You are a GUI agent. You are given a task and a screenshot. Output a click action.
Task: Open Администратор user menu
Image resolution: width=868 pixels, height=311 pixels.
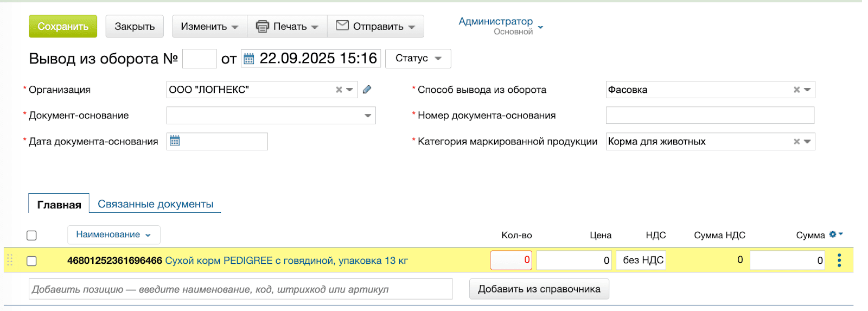pyautogui.click(x=501, y=26)
